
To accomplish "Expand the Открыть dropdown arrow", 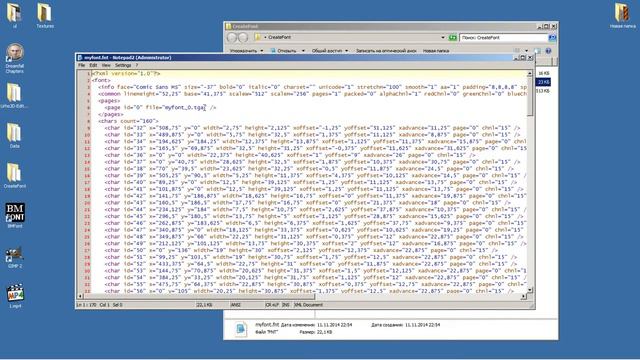I will click(303, 51).
